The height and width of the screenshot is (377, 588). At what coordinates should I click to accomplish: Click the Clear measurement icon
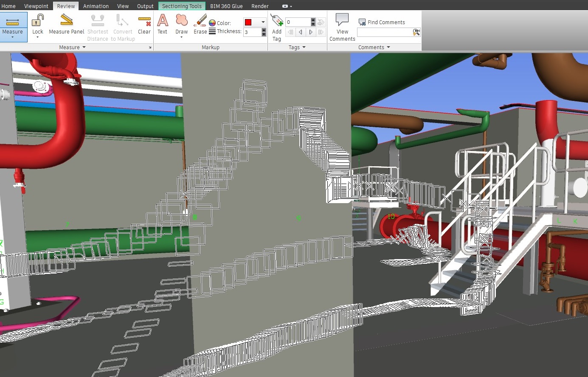coord(144,20)
